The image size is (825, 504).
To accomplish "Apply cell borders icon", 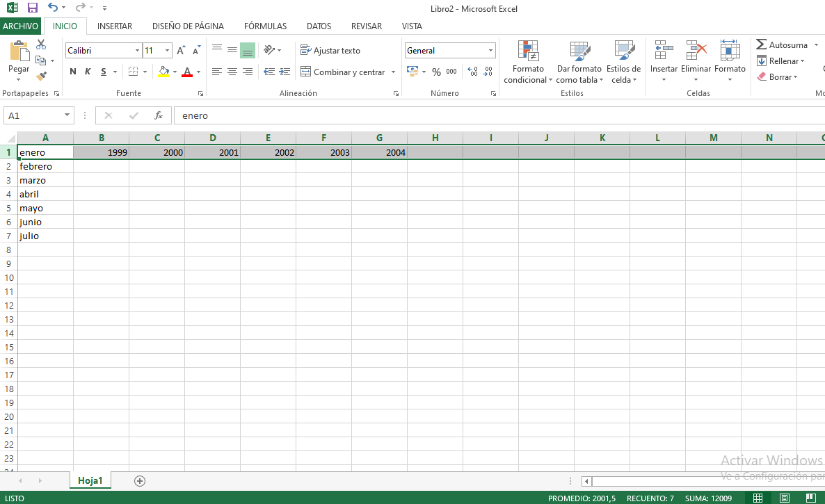I will point(133,72).
